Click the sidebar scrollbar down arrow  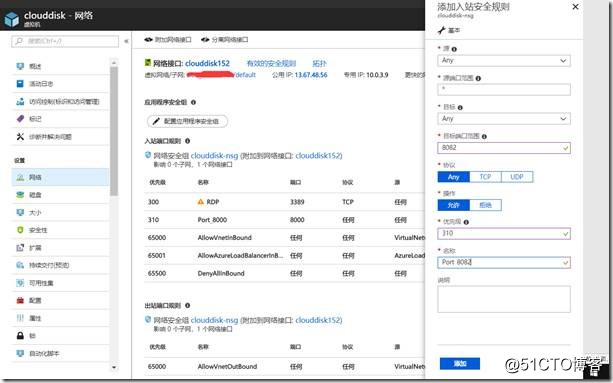(114, 367)
